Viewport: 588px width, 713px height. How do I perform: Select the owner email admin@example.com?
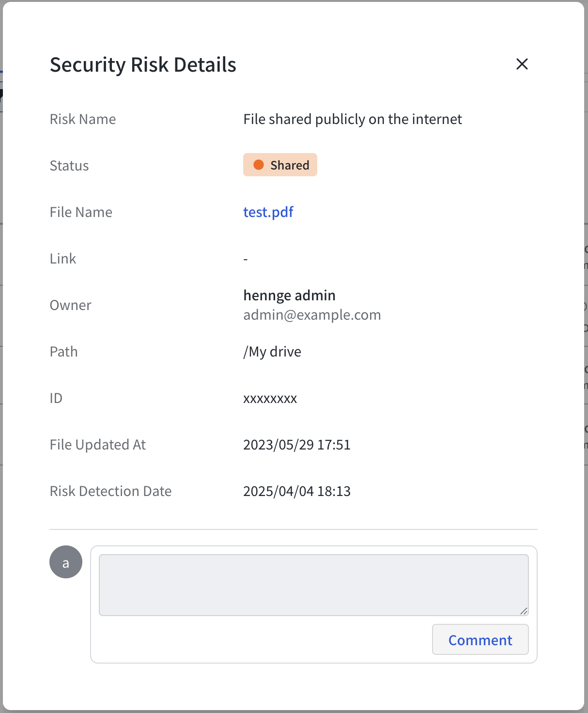[x=312, y=315]
